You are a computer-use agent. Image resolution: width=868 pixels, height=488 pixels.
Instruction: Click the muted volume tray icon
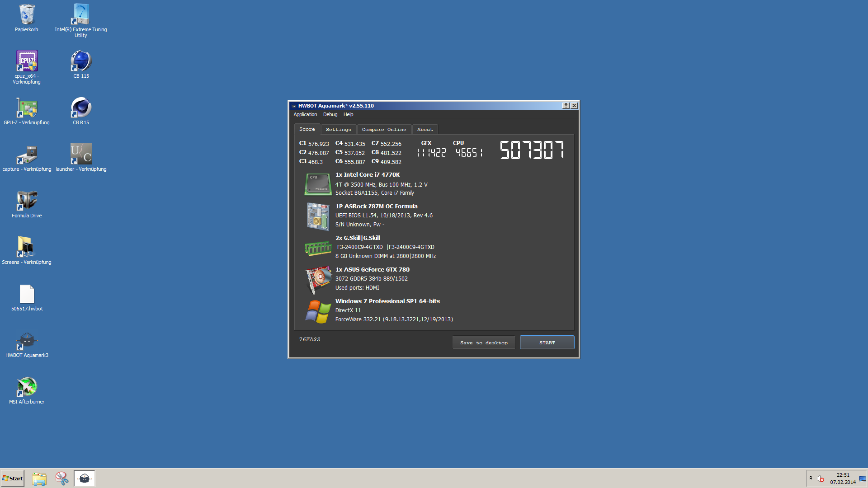[821, 479]
